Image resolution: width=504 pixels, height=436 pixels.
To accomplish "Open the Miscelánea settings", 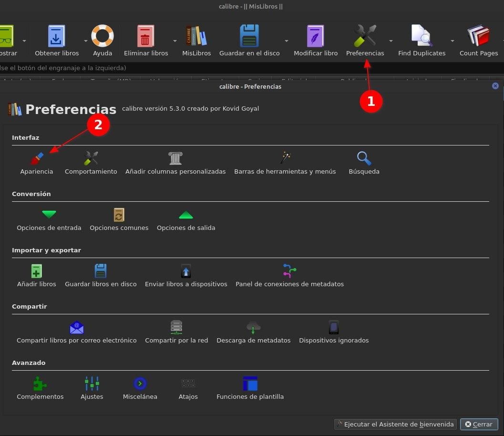I will tap(140, 388).
